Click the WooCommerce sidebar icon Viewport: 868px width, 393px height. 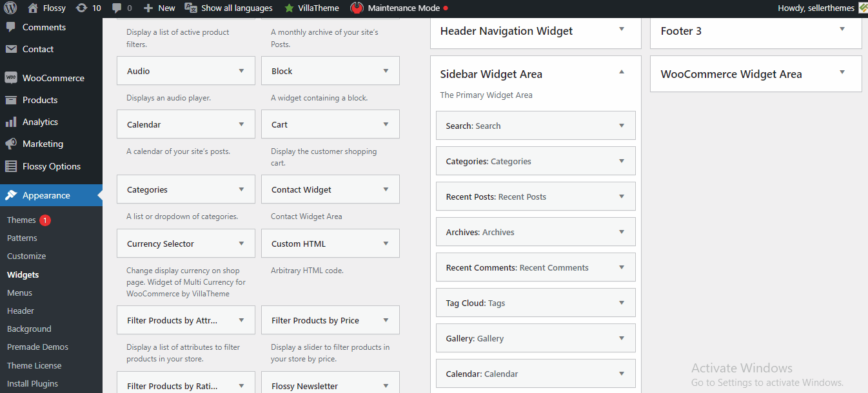coord(11,78)
